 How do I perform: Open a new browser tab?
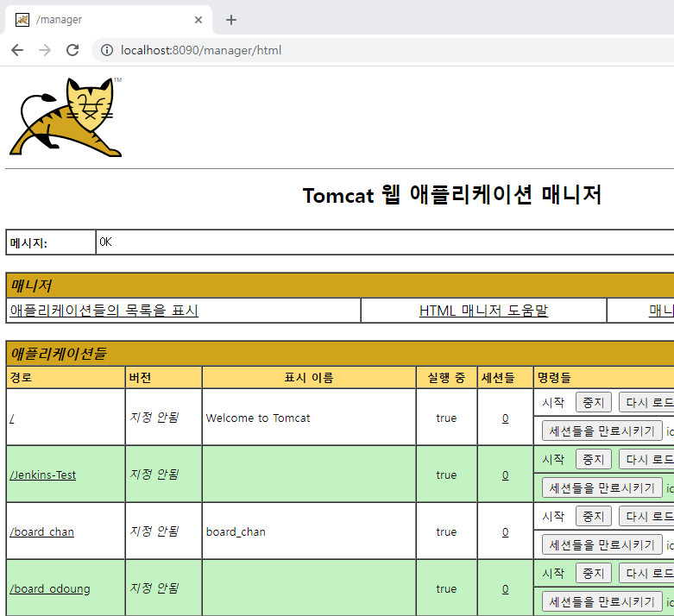[x=231, y=20]
